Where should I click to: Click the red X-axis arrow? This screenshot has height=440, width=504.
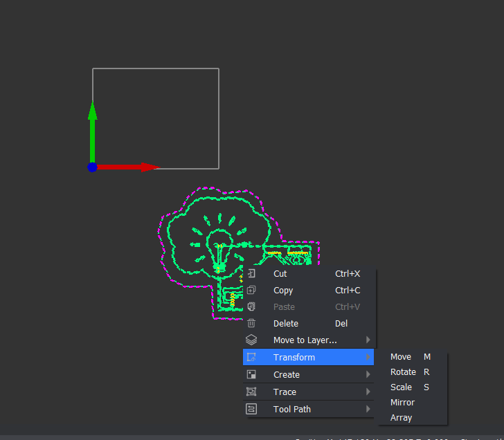tap(128, 167)
